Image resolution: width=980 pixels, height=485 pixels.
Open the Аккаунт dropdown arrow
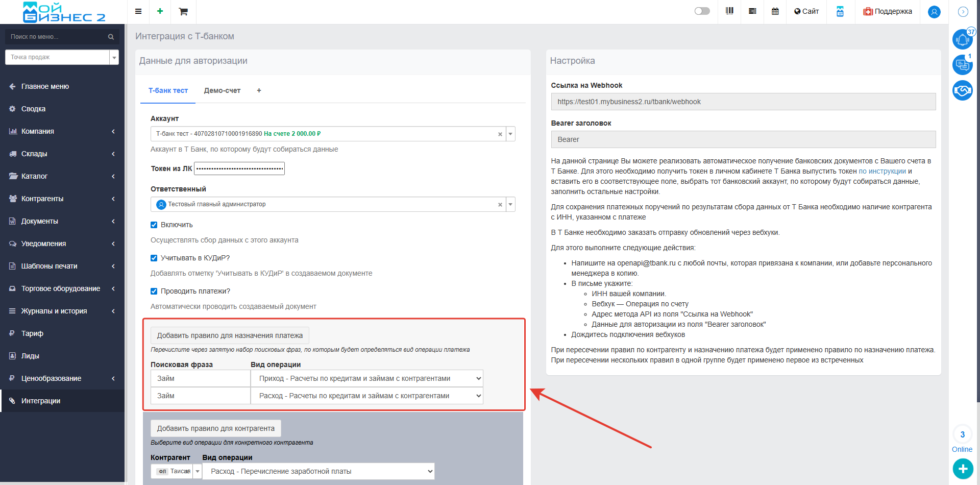point(510,134)
